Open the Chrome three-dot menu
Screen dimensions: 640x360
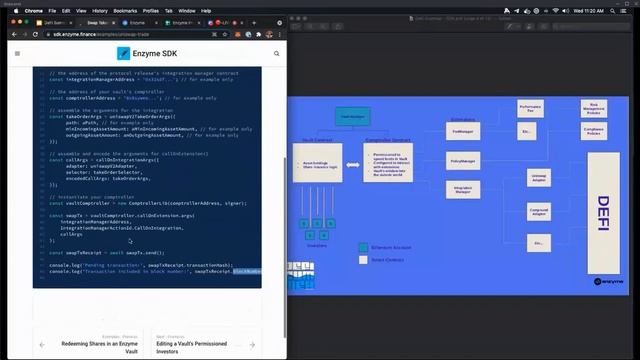pyautogui.click(x=280, y=34)
